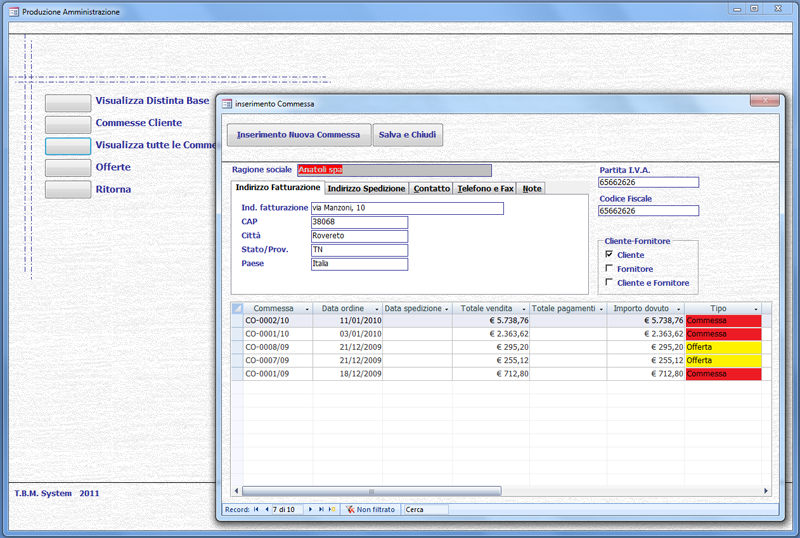Toggle the Cliente checkbox

(x=609, y=254)
